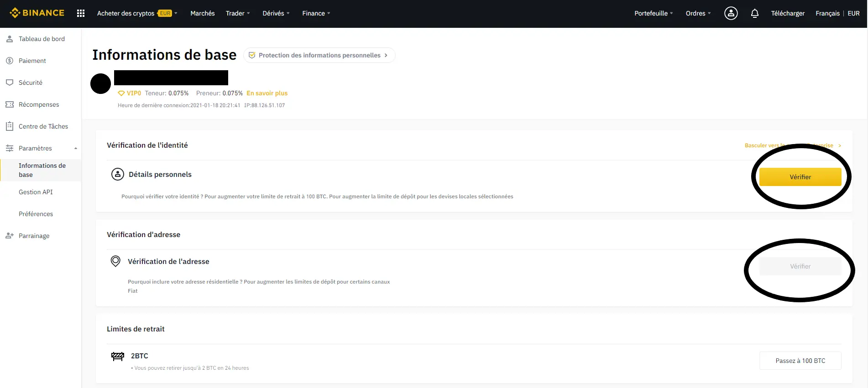Click the grey Vérifier button for address
The height and width of the screenshot is (388, 868).
click(x=800, y=266)
